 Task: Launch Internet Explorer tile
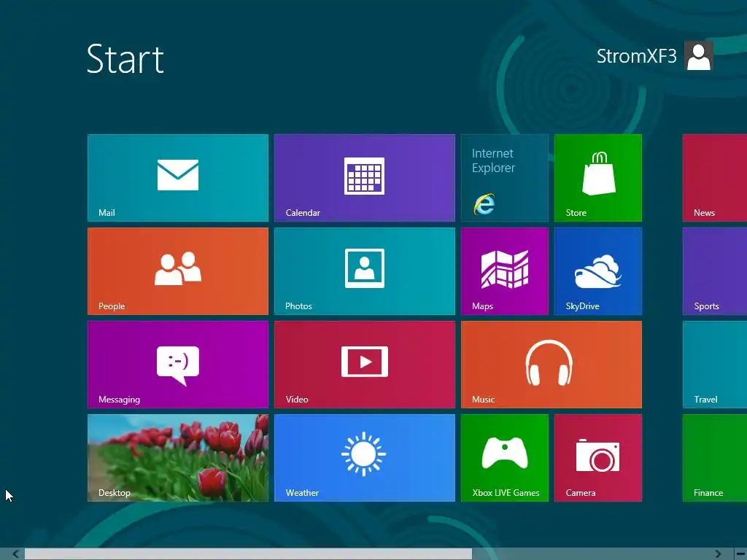pos(505,178)
